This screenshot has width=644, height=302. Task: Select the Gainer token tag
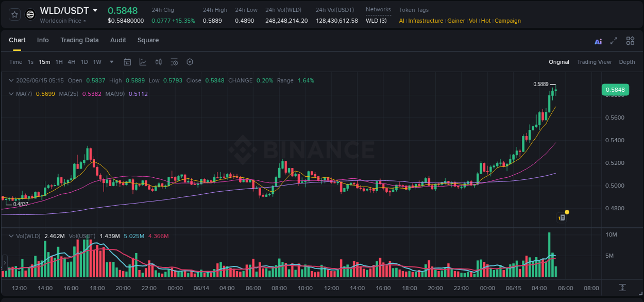click(456, 21)
